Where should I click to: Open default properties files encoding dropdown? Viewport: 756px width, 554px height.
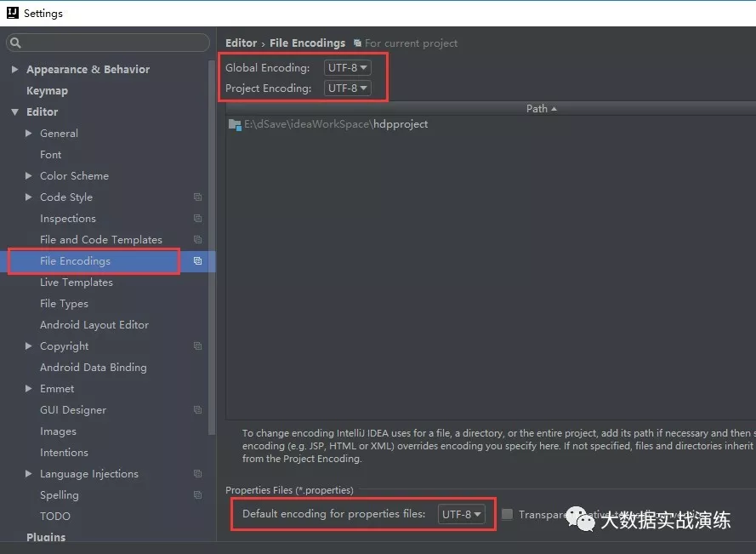[462, 514]
